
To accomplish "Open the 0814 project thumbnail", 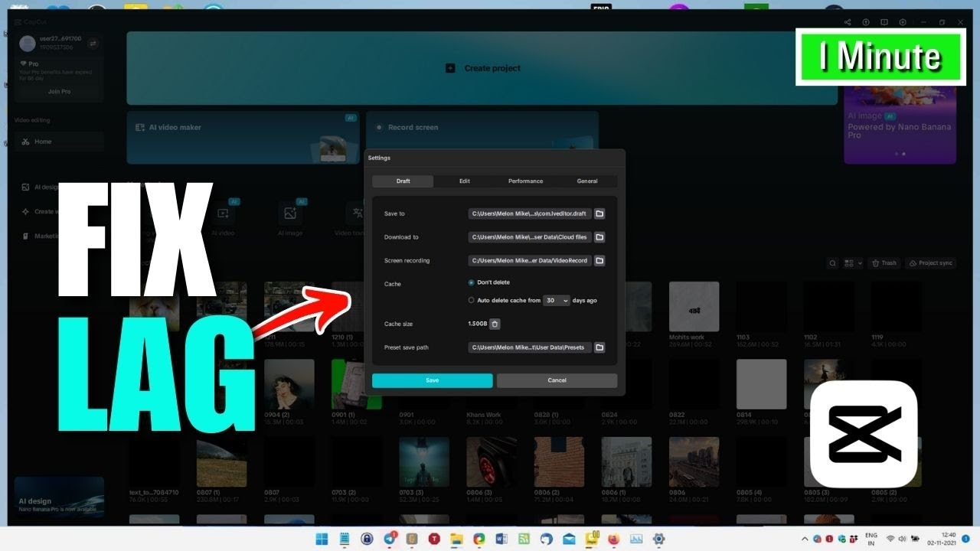I will coord(761,384).
